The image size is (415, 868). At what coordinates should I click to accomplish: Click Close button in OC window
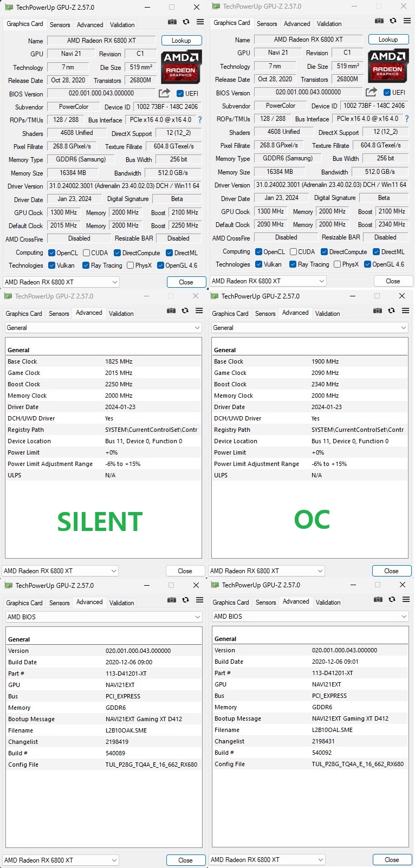(x=392, y=571)
